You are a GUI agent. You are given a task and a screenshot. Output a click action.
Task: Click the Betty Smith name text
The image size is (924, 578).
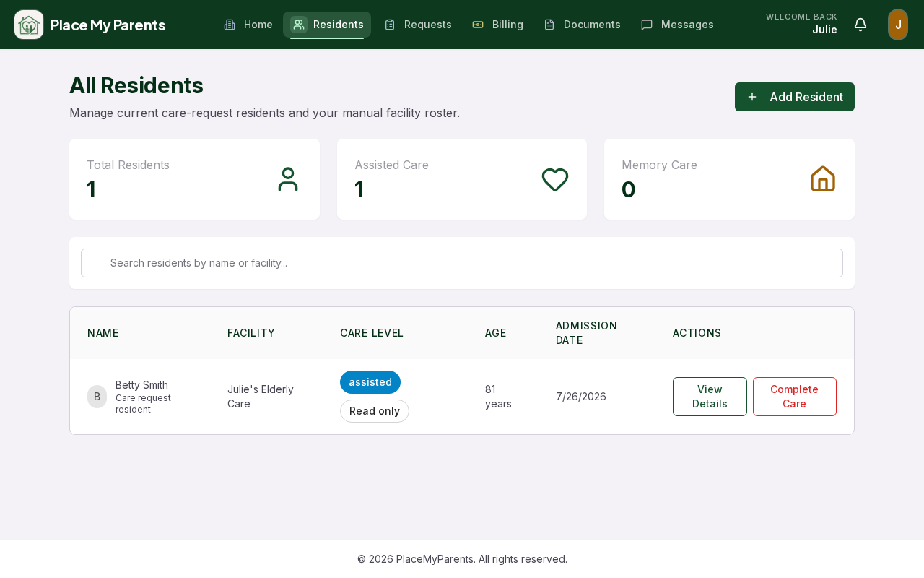point(141,385)
